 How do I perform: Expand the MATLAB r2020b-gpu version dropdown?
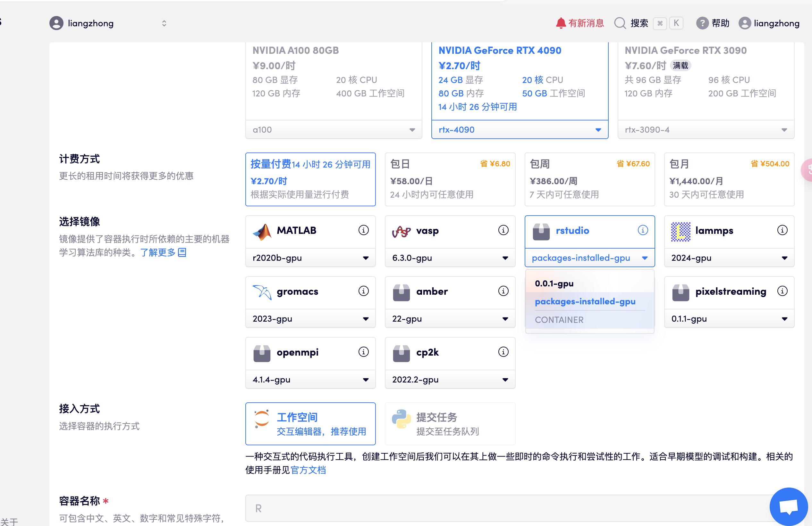click(x=310, y=258)
